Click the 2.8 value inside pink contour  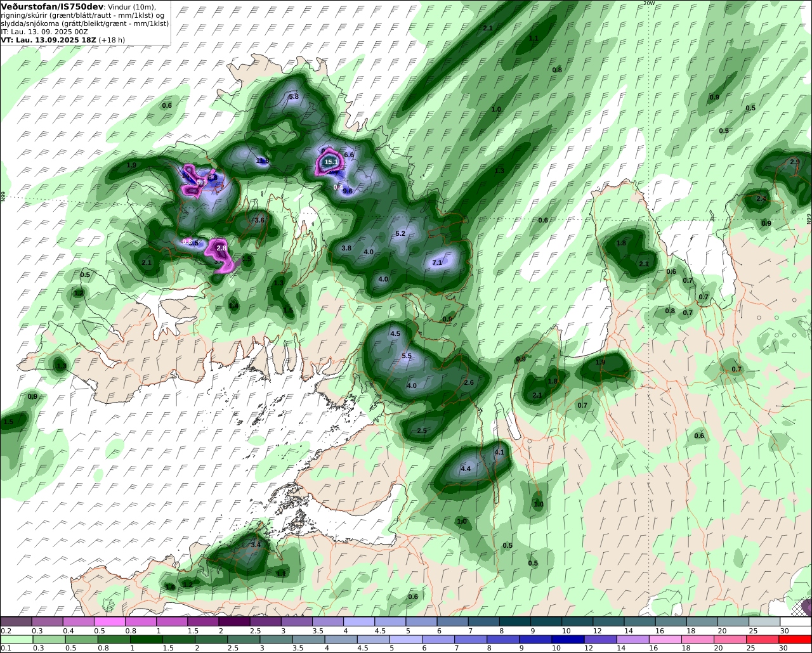[x=221, y=248]
